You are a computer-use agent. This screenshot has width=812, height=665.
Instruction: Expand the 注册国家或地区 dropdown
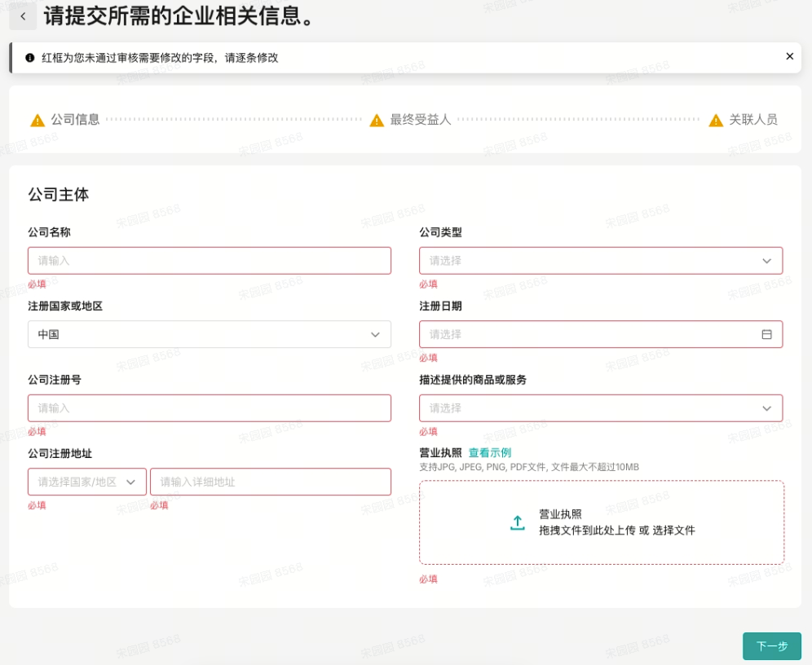pyautogui.click(x=210, y=334)
